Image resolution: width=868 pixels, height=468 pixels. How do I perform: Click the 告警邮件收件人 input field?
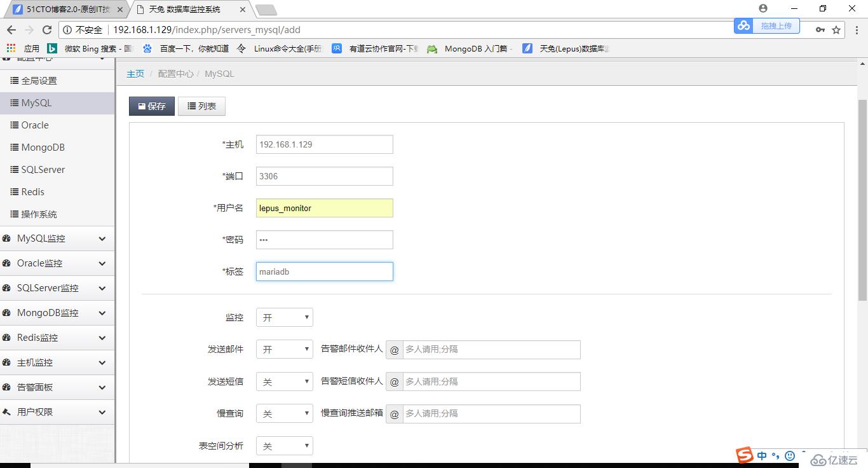pyautogui.click(x=492, y=350)
